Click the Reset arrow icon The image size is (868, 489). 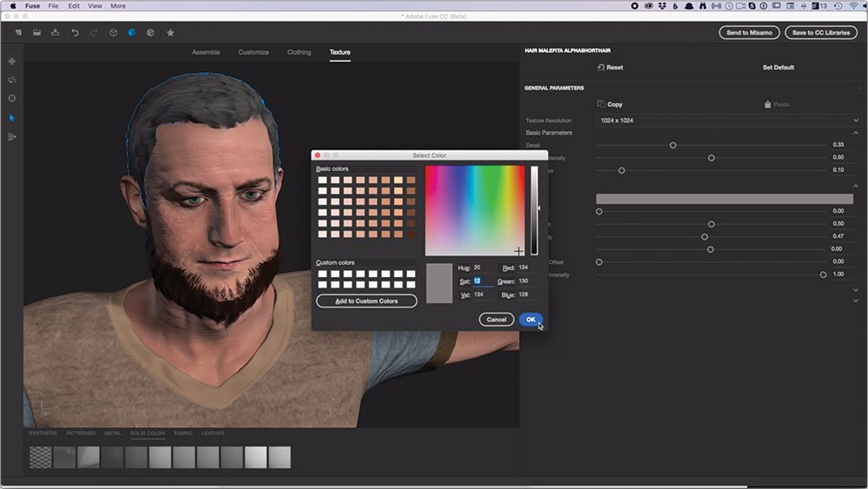pos(601,67)
